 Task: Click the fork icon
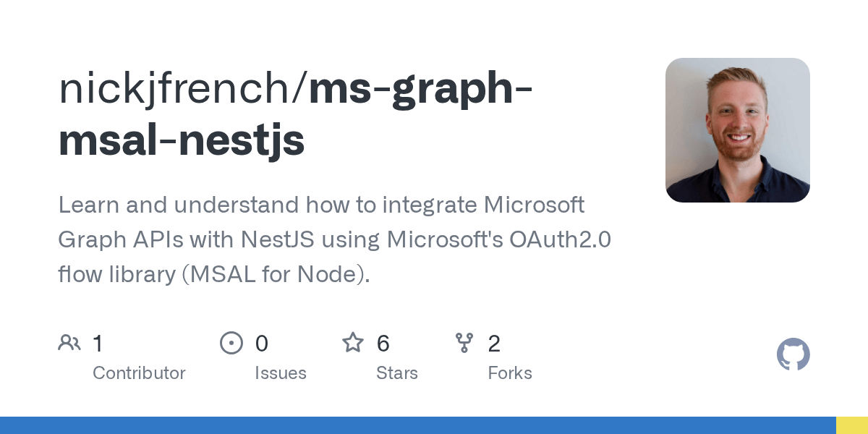click(464, 343)
